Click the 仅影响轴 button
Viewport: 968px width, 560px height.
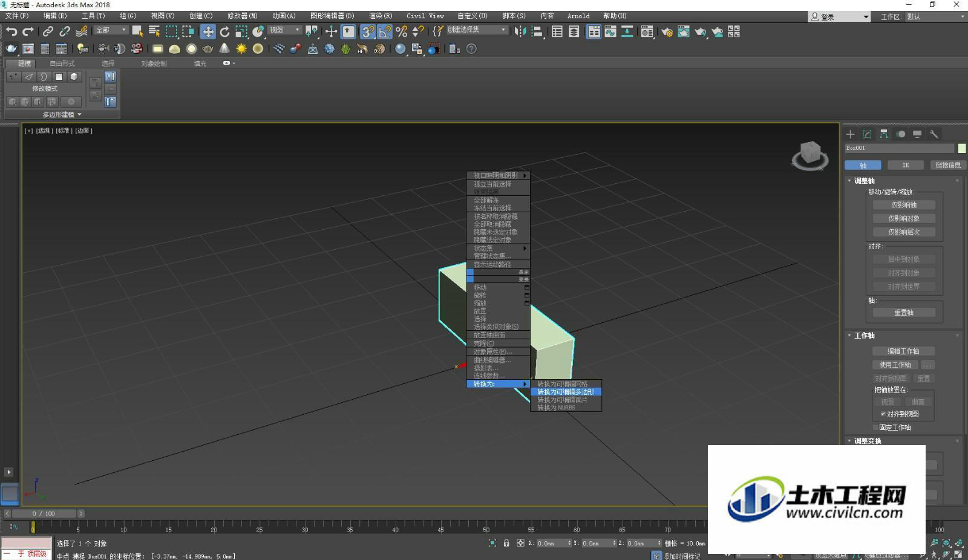pyautogui.click(x=904, y=205)
